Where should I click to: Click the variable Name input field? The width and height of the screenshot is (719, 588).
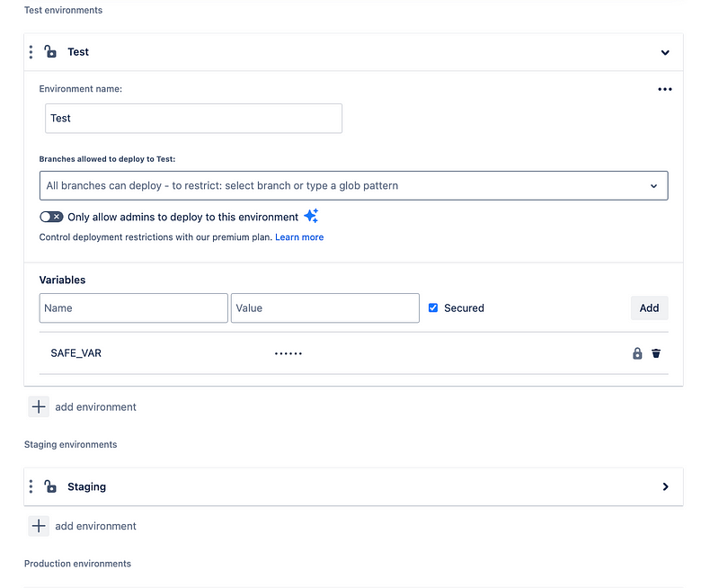pos(133,308)
